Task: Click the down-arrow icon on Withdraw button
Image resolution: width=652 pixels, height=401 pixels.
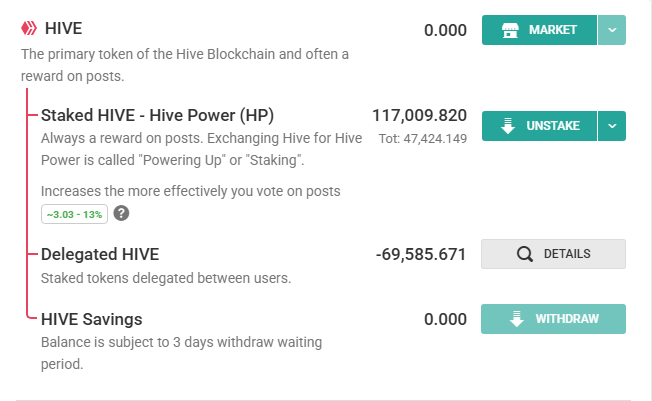Action: click(516, 319)
